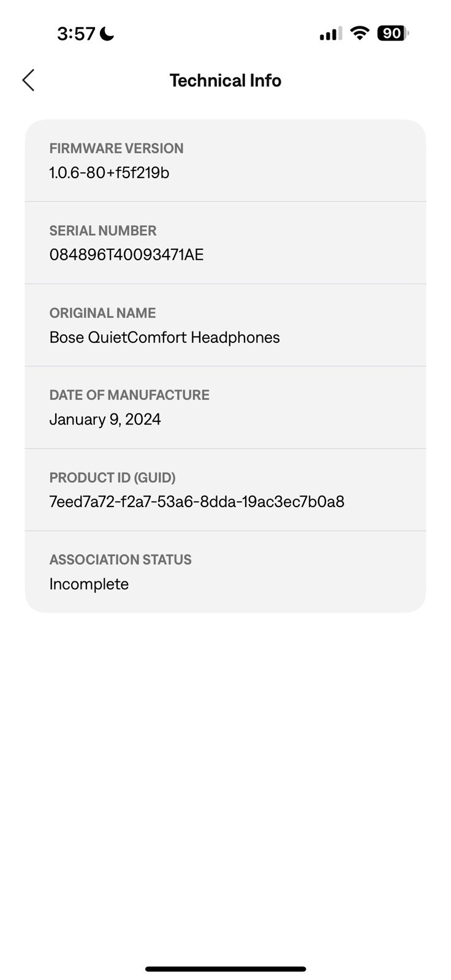Viewport: 451px width, 980px height.
Task: Select the Original Name label
Action: (102, 313)
